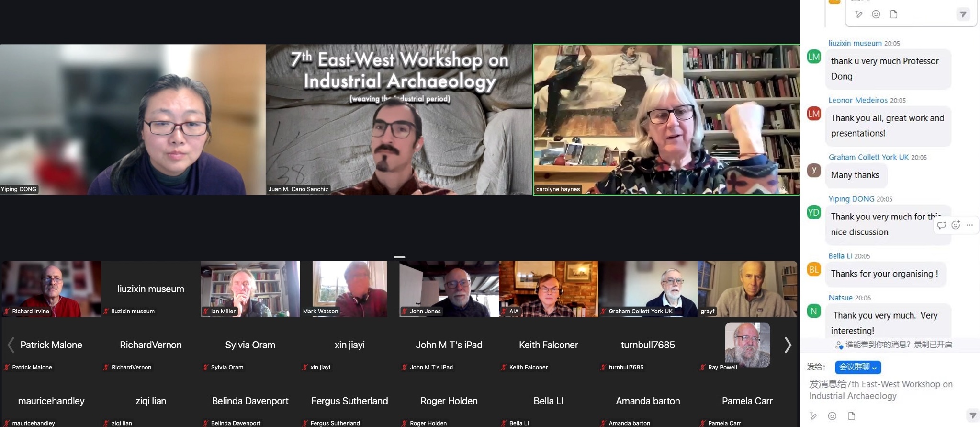Attach a file in the bottom message composer
The height and width of the screenshot is (427, 980).
click(851, 416)
